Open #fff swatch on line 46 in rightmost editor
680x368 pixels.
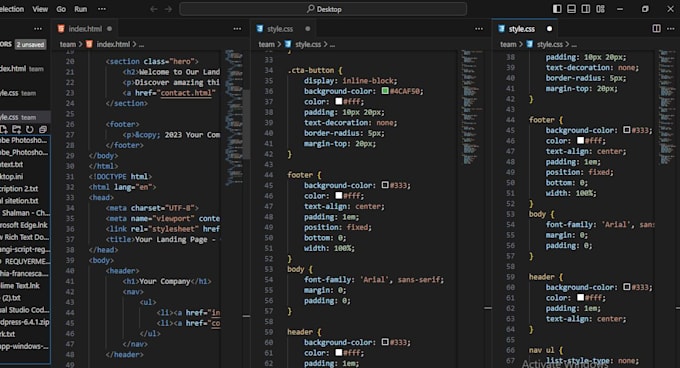click(x=580, y=140)
